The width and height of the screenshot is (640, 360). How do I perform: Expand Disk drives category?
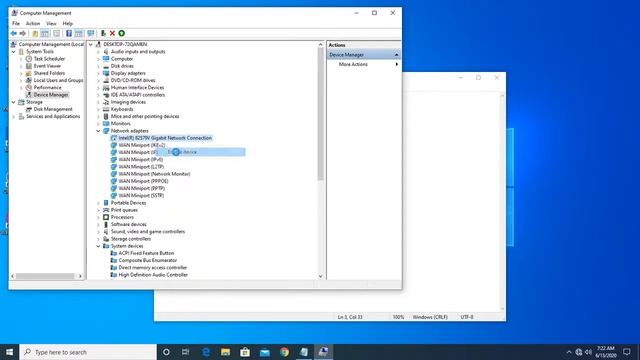[98, 66]
